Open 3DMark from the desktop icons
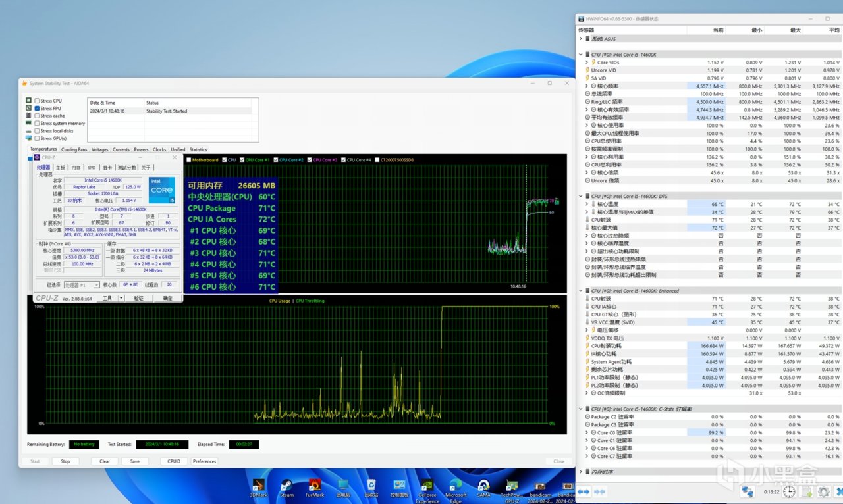The height and width of the screenshot is (504, 843). pos(259,486)
